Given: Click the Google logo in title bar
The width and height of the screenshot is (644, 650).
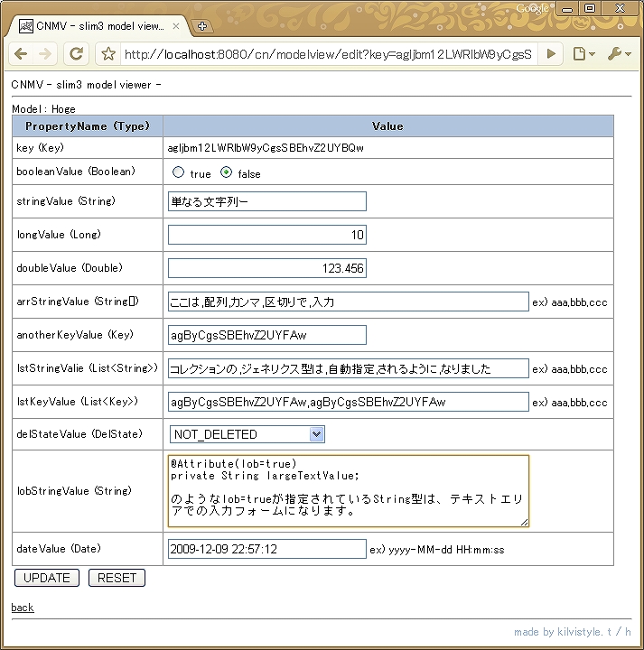Looking at the screenshot, I should click(x=532, y=9).
